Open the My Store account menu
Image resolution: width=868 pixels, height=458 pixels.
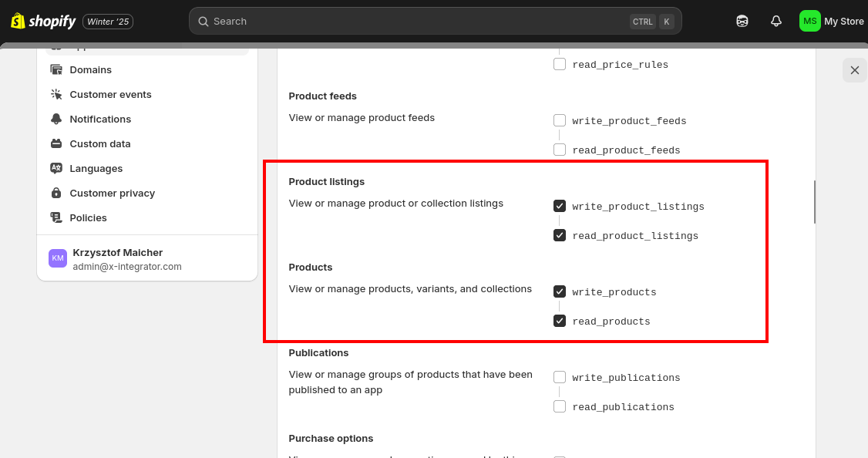tap(832, 21)
